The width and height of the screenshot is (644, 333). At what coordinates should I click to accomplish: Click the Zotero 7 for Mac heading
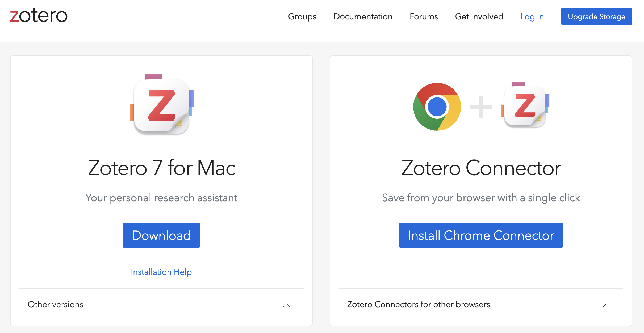tap(162, 168)
